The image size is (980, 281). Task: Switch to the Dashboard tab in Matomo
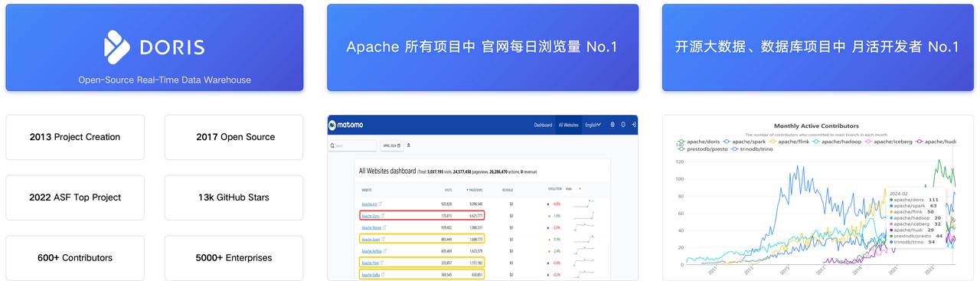[543, 124]
